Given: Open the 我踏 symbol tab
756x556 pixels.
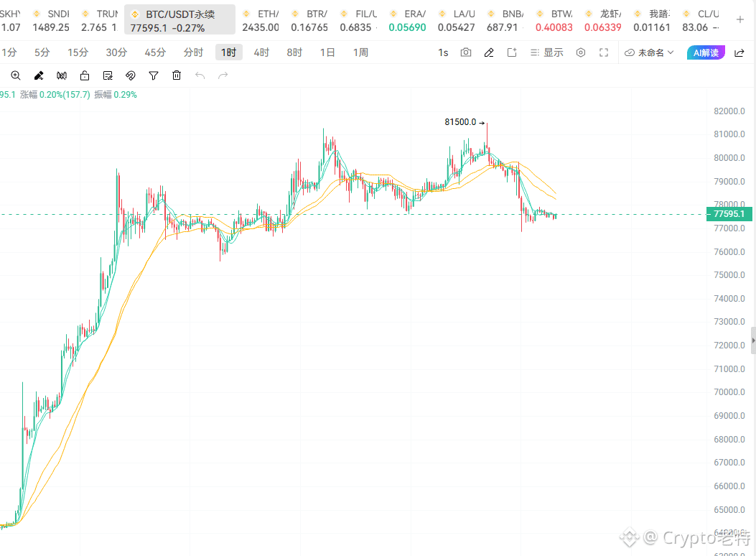Looking at the screenshot, I should 652,20.
